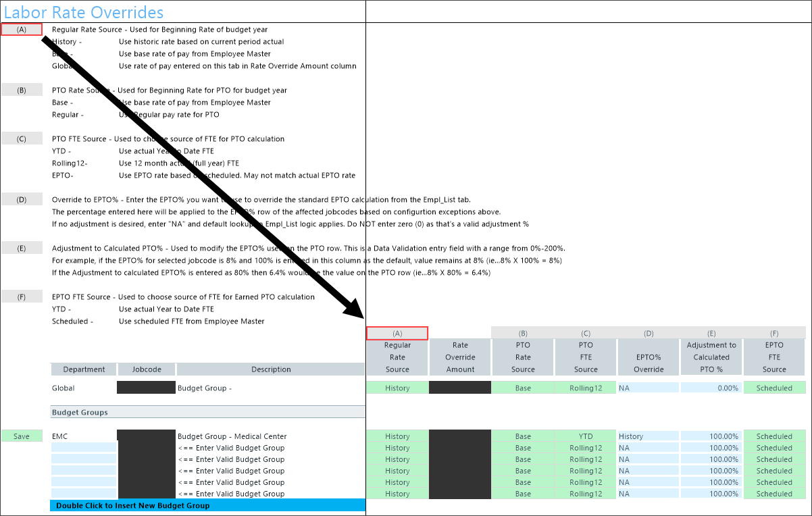Click the Jobcode column header

[147, 369]
